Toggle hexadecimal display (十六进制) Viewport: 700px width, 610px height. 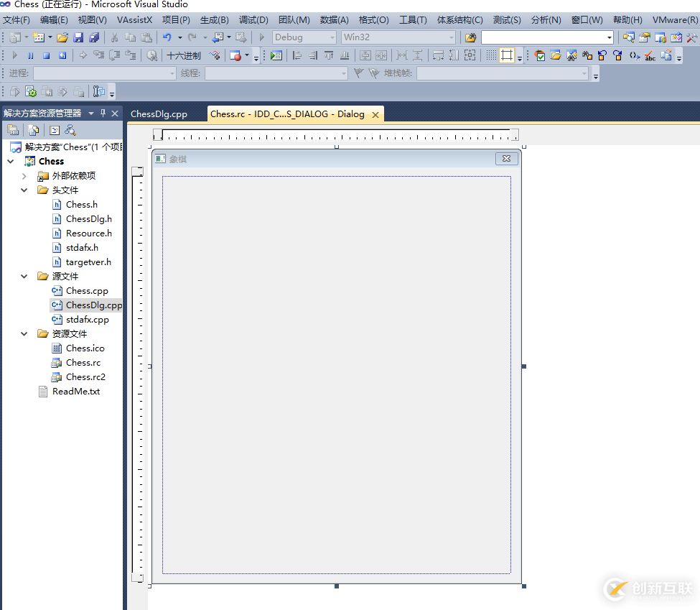point(184,55)
